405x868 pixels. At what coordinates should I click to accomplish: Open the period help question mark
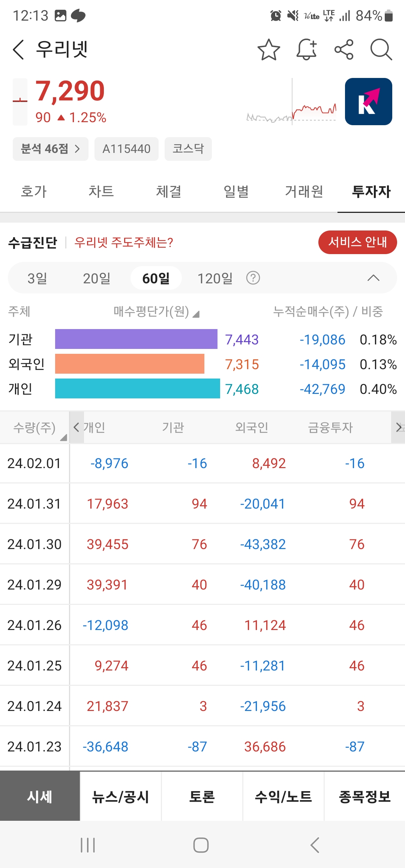[x=253, y=278]
